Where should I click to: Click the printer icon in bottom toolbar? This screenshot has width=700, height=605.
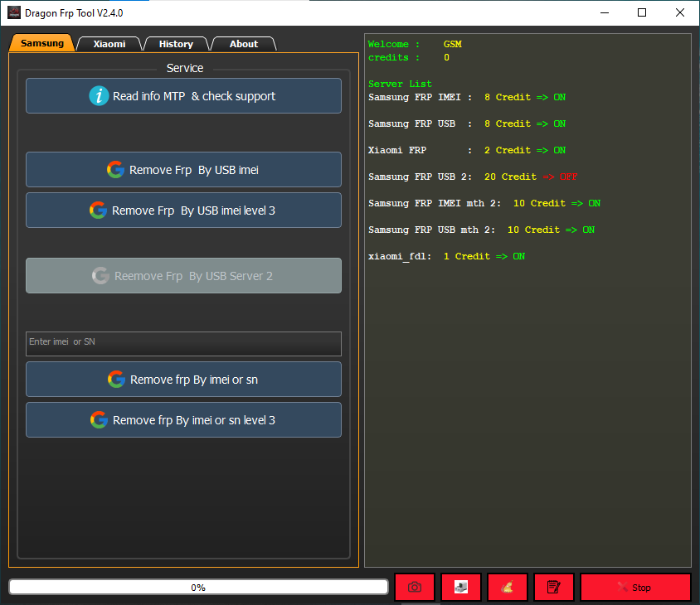[460, 587]
